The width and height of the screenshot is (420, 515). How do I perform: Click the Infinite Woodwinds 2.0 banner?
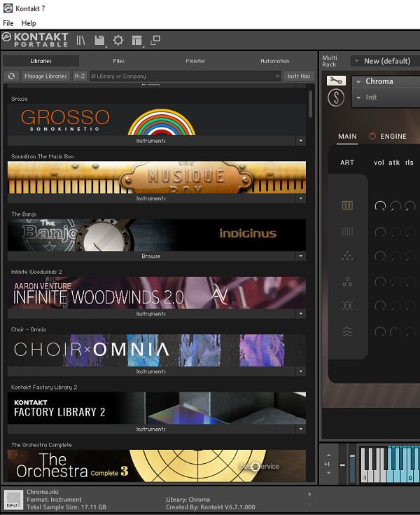pyautogui.click(x=157, y=293)
